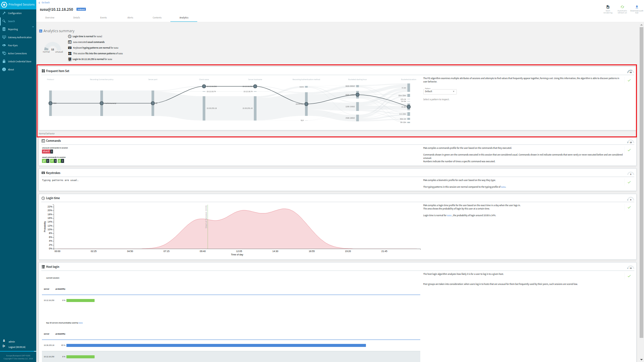The image size is (644, 362).
Task: Click the susu link in Keystrokes description
Action: (503, 187)
